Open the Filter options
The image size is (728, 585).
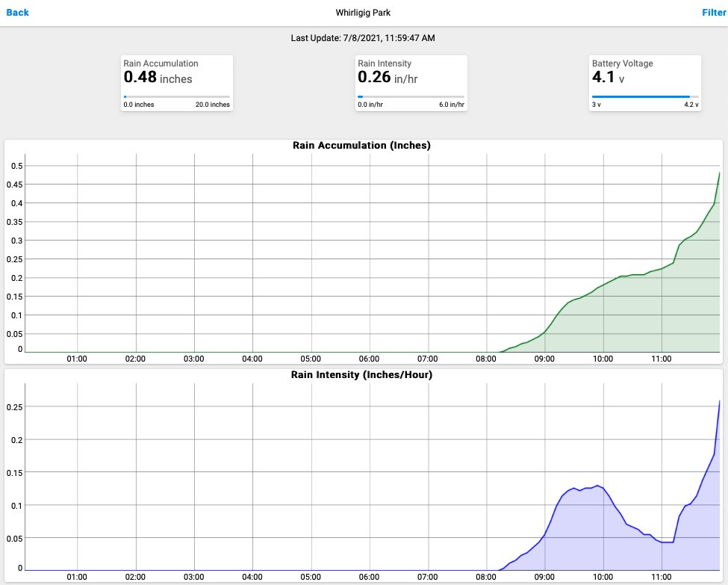click(x=714, y=13)
